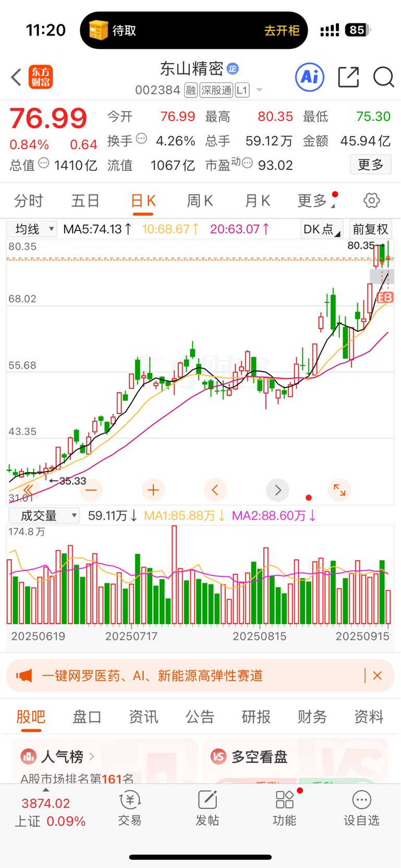Open the 研报 tab
This screenshot has height=868, width=401.
[256, 717]
